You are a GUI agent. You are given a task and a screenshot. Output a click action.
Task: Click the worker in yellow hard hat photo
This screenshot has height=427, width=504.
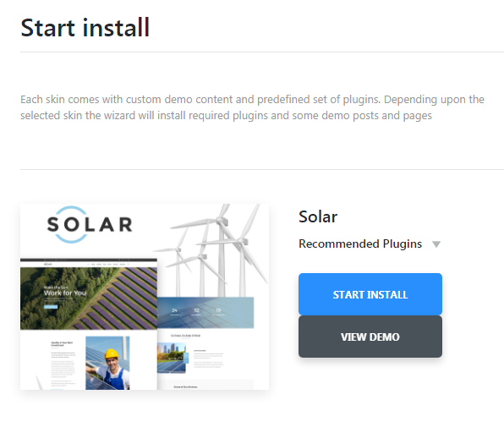coord(107,363)
